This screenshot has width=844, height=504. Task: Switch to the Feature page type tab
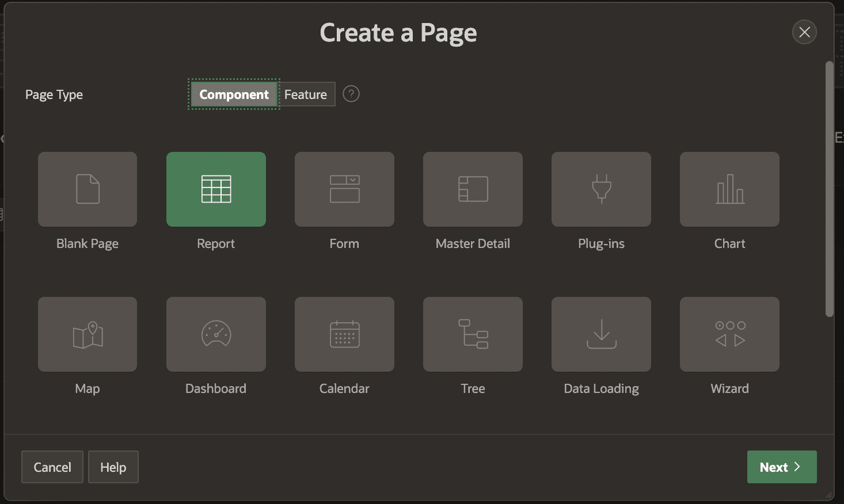point(306,94)
